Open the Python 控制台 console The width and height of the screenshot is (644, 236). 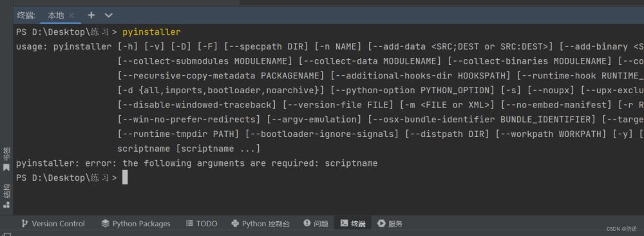click(261, 224)
